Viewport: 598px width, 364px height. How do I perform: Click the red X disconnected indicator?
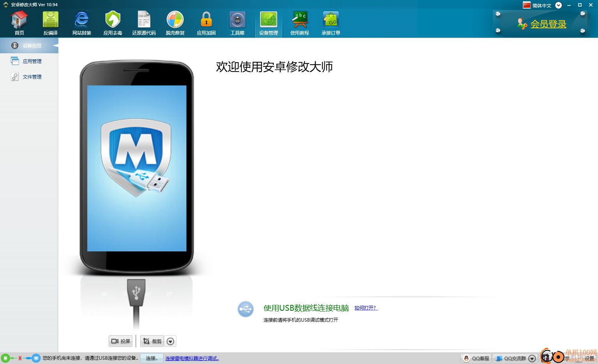[20, 358]
